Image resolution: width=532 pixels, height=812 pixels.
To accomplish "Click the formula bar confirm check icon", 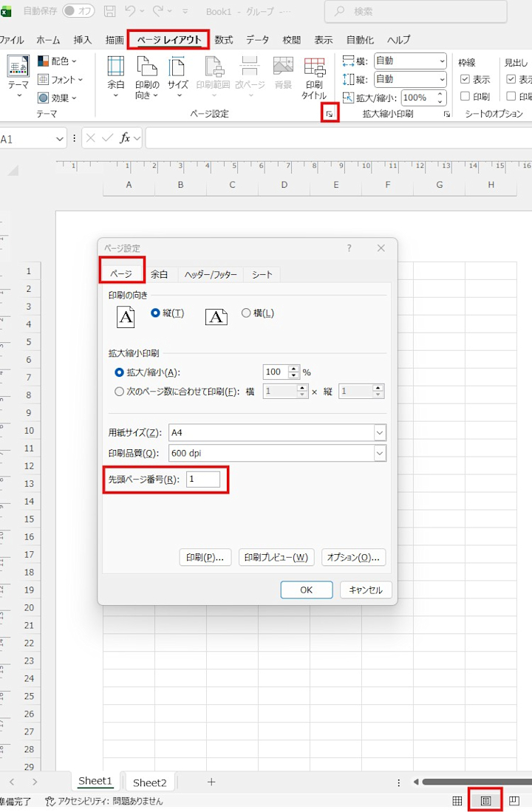I will tap(108, 138).
